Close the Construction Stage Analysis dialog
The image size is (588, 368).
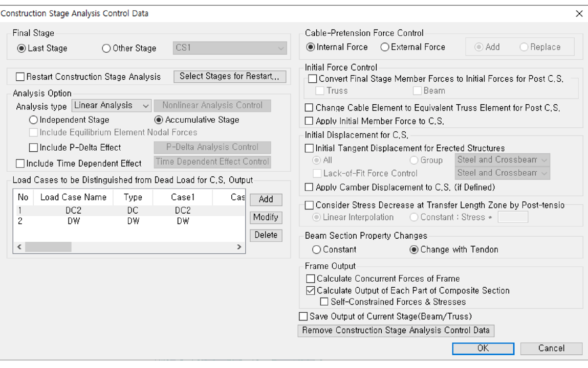[x=579, y=14]
